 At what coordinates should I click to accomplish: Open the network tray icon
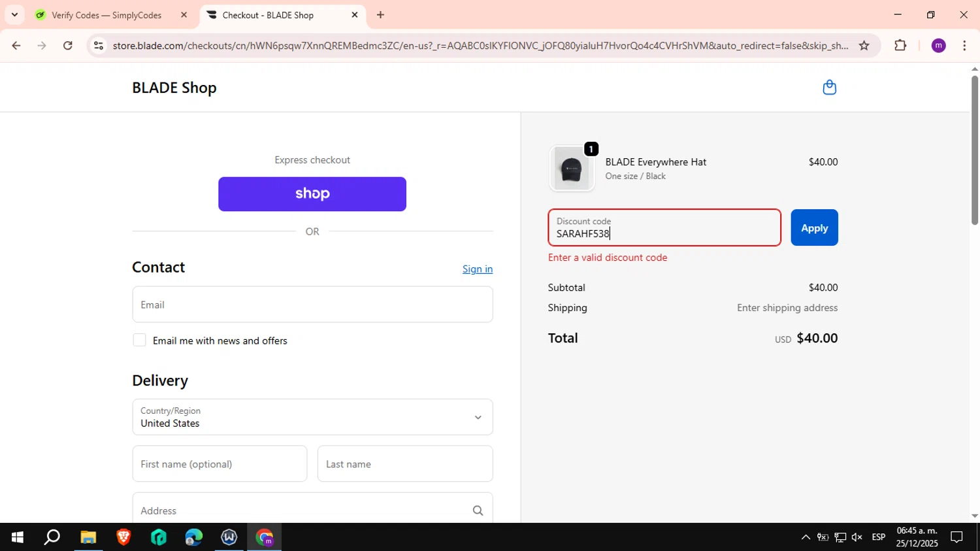[x=840, y=537]
